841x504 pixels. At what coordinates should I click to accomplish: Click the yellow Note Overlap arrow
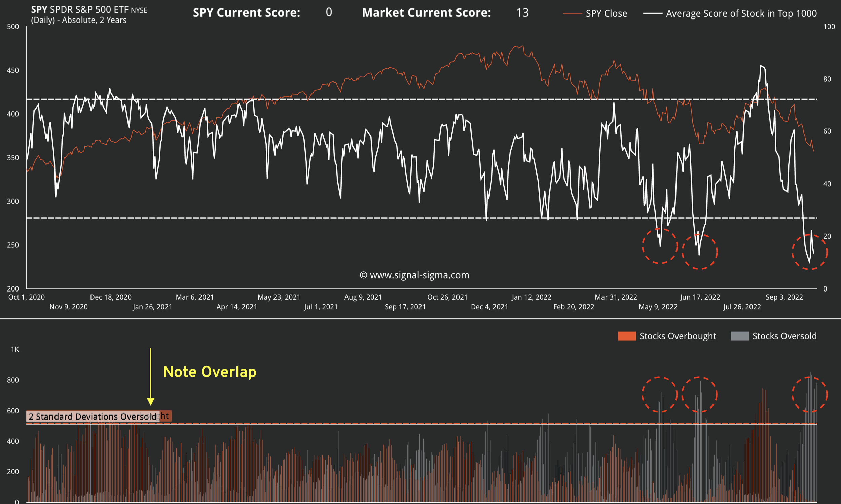pos(150,376)
